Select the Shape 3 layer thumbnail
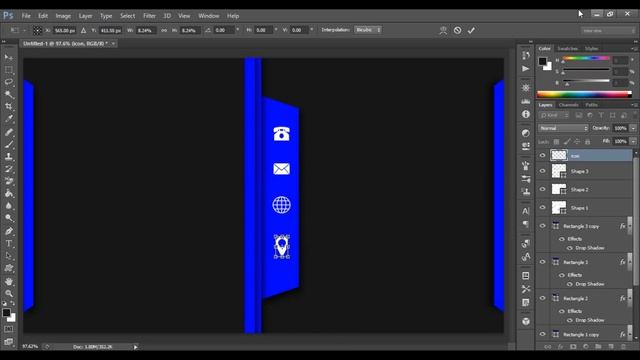Screen dimensions: 640x360 point(559,171)
